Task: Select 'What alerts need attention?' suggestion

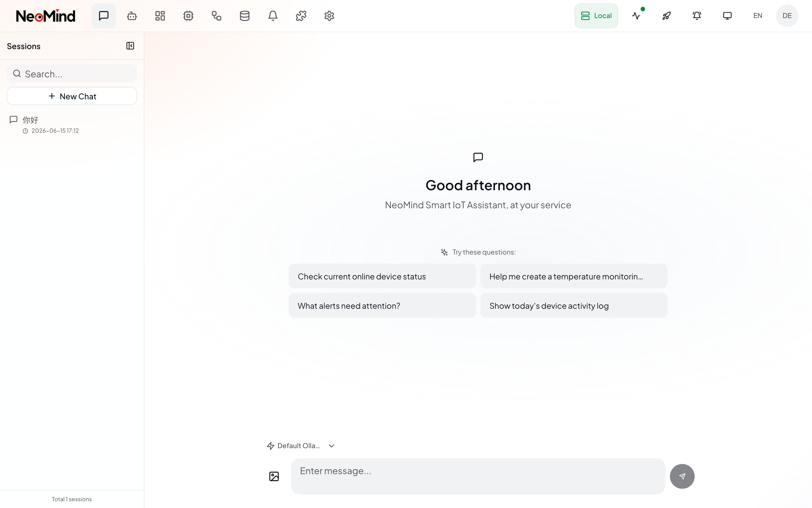Action: pos(382,305)
